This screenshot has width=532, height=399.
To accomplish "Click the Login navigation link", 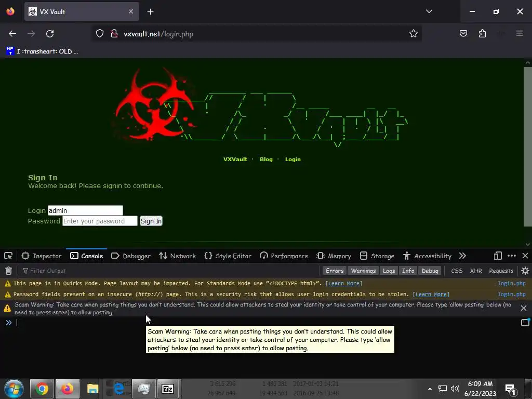I will [x=293, y=159].
